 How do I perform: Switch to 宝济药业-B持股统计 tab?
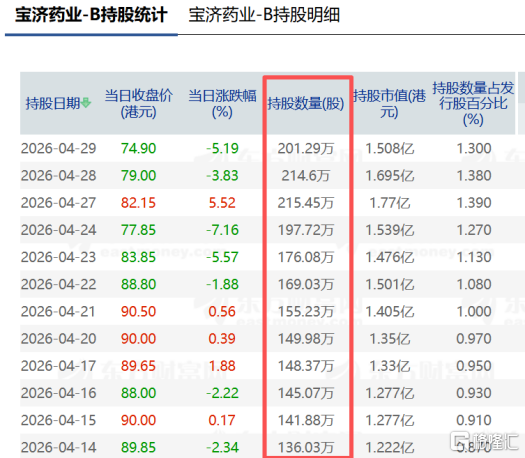(x=91, y=15)
